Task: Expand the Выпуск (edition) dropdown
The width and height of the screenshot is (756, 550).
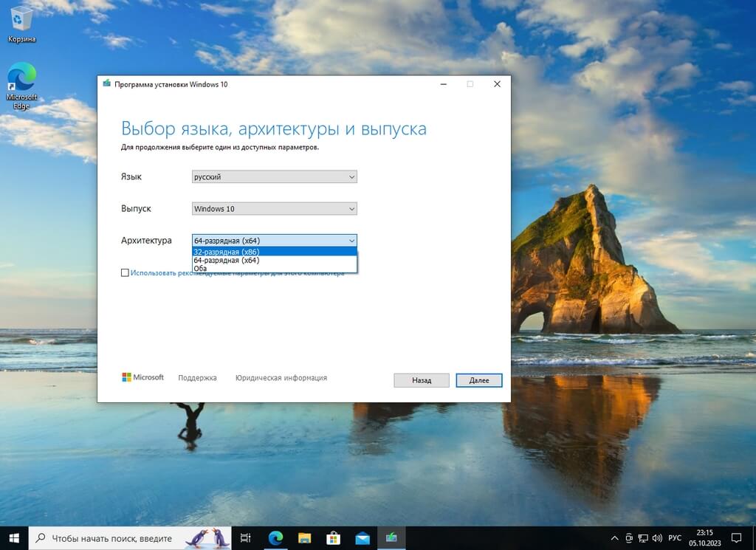Action: pyautogui.click(x=351, y=209)
